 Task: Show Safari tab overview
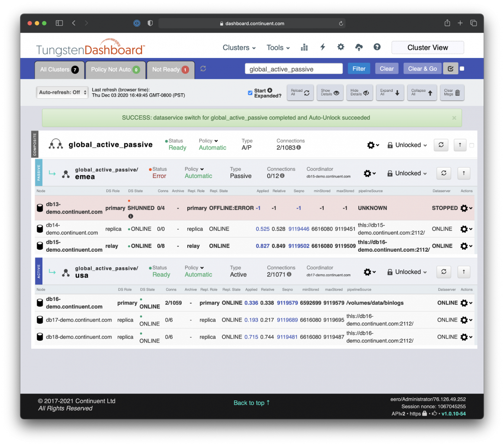pos(474,23)
